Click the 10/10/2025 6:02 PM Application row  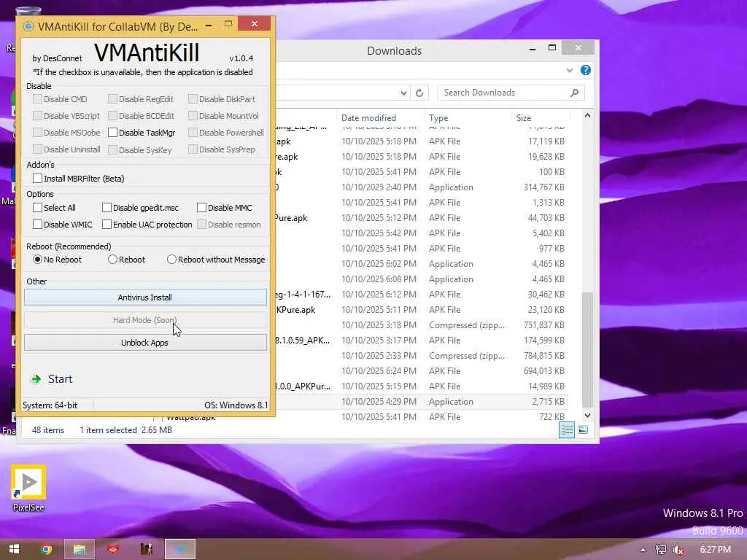click(x=422, y=264)
